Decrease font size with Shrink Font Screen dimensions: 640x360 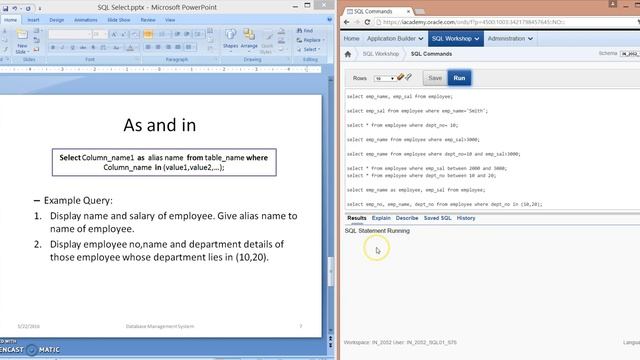pos(124,34)
